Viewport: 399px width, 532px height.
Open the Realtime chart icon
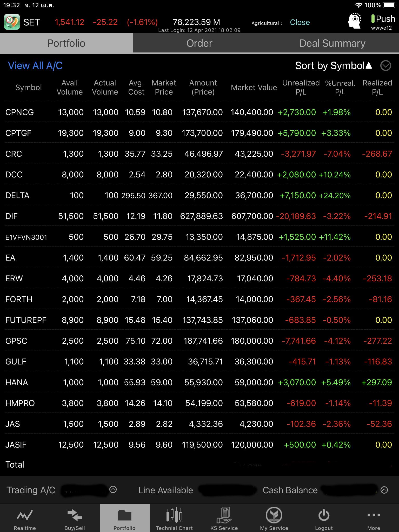click(25, 515)
